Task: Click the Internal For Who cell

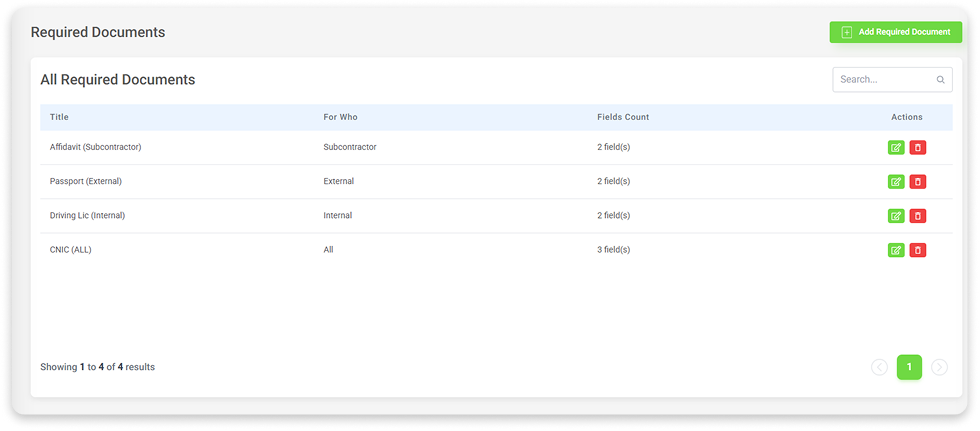Action: point(338,216)
